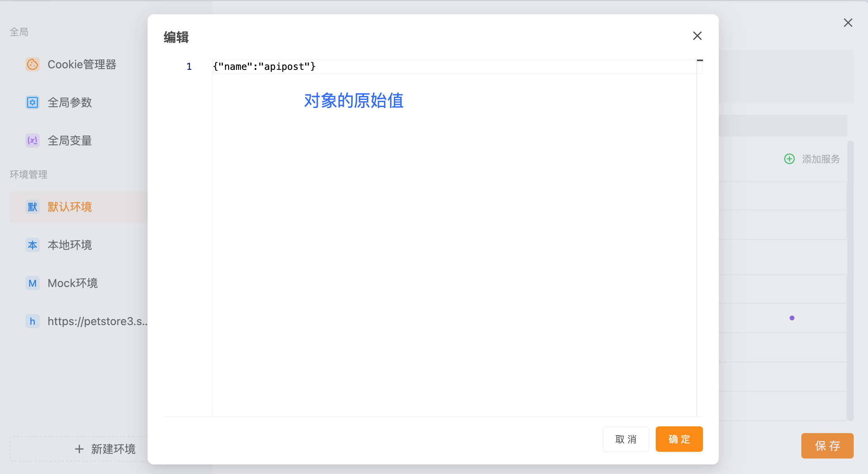
Task: Click 取消 to cancel editing
Action: (626, 439)
